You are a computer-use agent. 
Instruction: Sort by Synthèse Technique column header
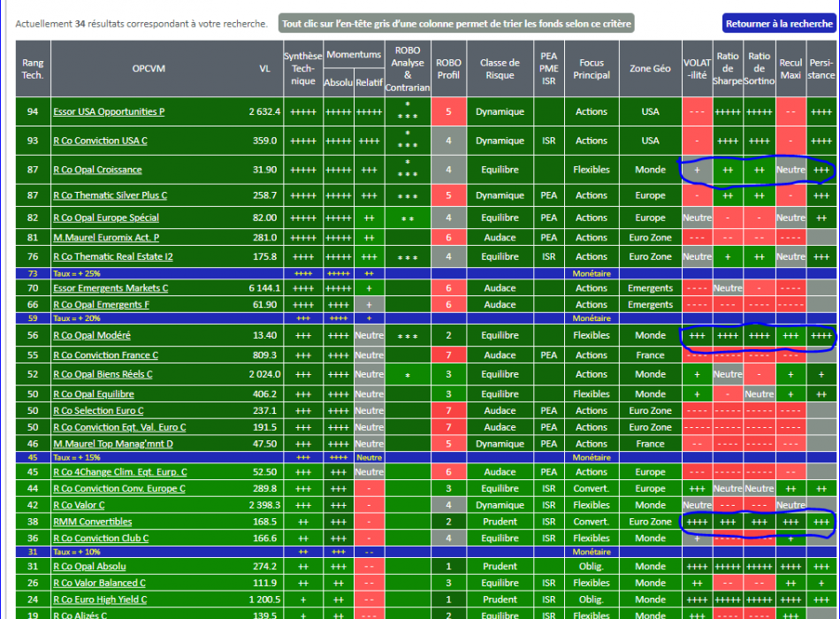(x=303, y=69)
